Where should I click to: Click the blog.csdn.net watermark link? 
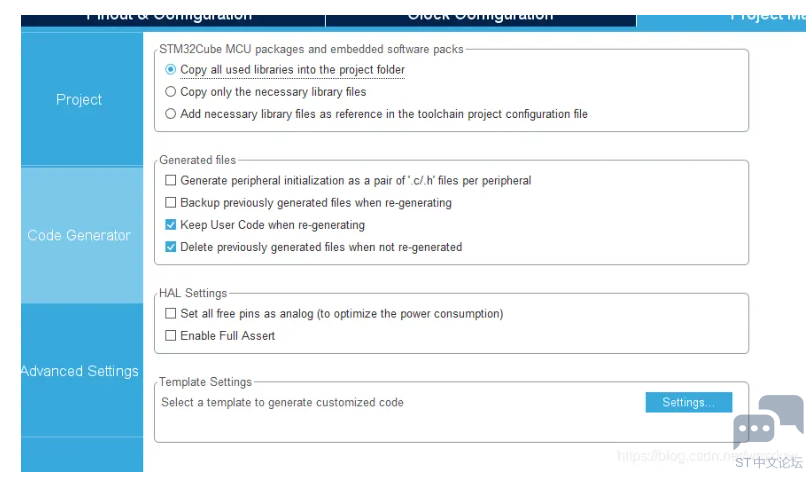707,456
